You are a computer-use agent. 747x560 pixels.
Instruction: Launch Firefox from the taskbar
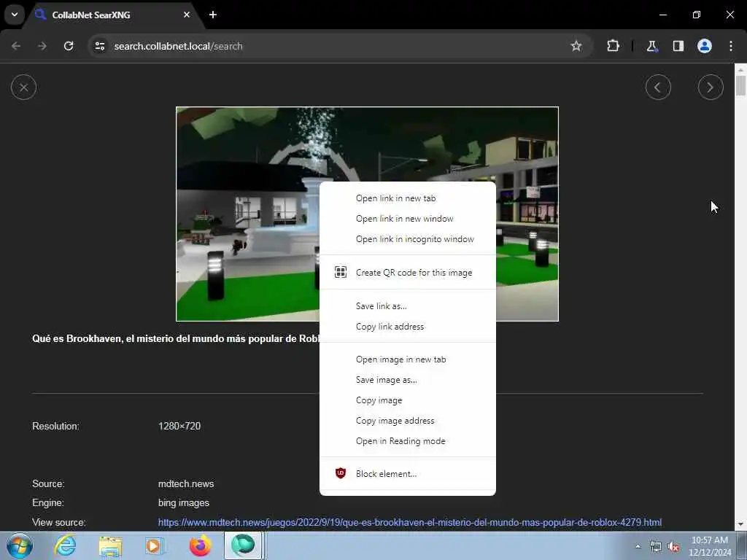pyautogui.click(x=200, y=545)
